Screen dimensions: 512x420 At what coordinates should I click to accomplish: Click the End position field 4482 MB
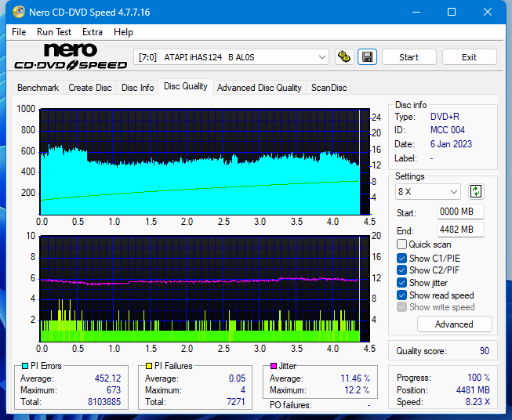pyautogui.click(x=461, y=230)
